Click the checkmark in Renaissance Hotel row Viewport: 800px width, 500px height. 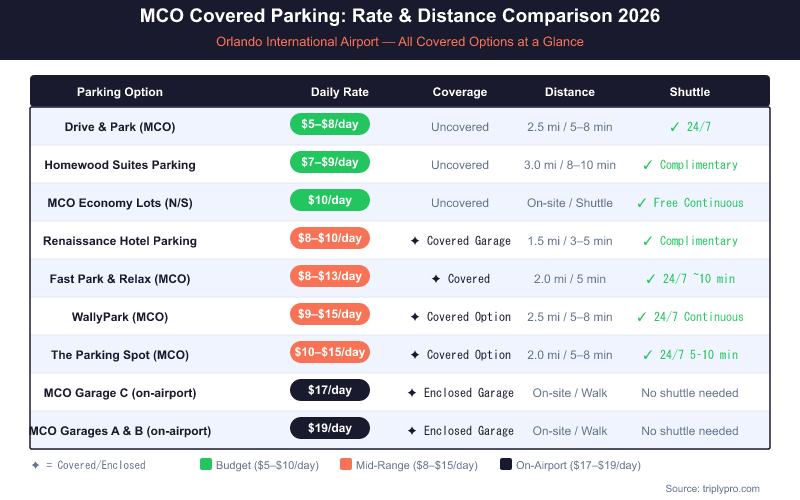click(647, 241)
